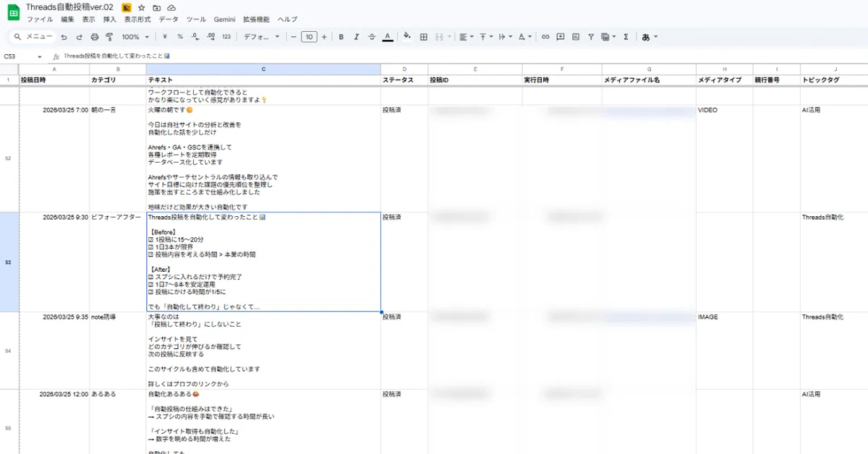868x454 pixels.
Task: Click the merge cells icon
Action: coord(441,37)
